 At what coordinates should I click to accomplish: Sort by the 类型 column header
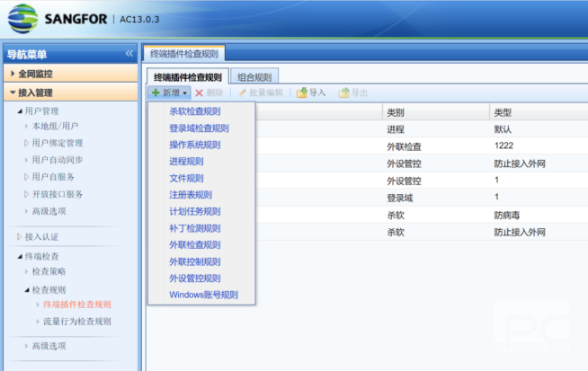[539, 112]
